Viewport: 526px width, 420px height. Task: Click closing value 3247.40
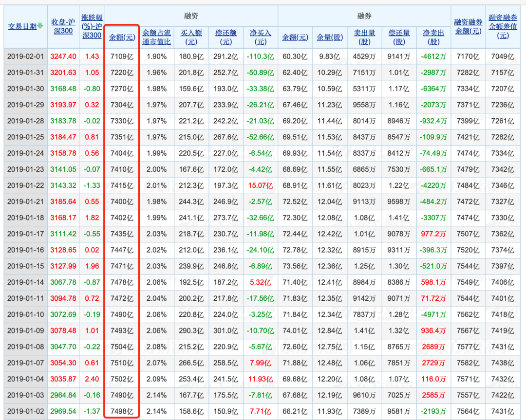click(x=63, y=56)
